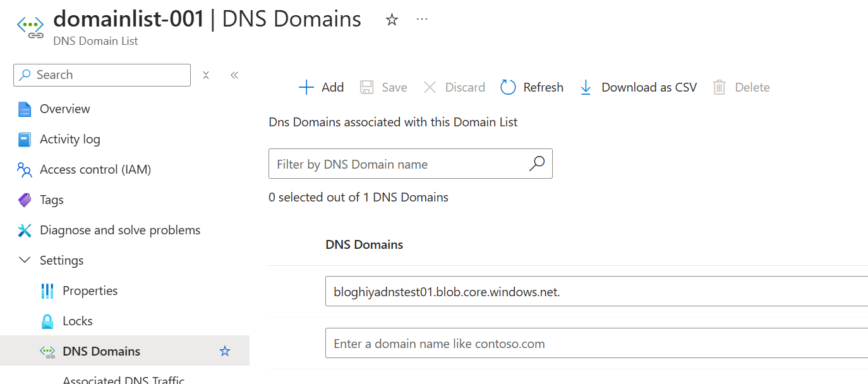868x384 pixels.
Task: Collapse the sidebar with double chevron
Action: (234, 75)
